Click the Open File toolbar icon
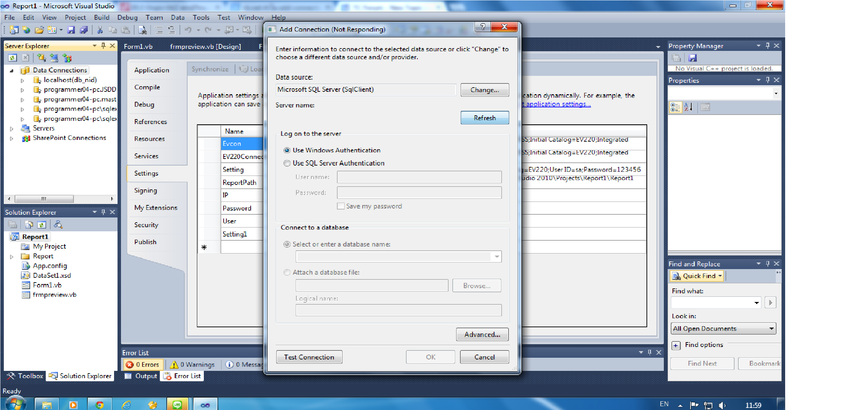Viewport: 868px width, 410px height. [39, 30]
